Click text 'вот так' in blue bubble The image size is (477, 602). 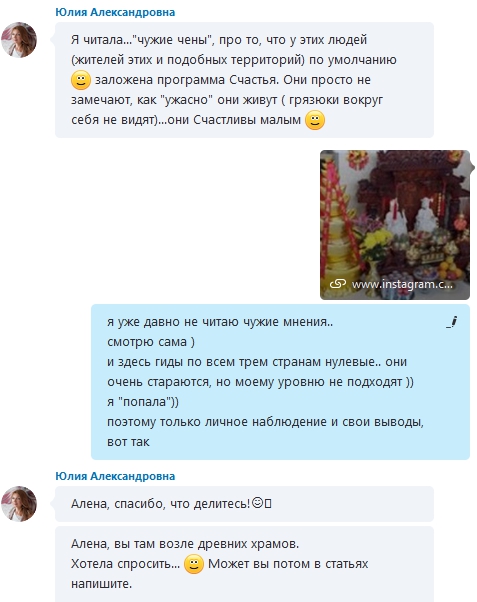[x=128, y=442]
